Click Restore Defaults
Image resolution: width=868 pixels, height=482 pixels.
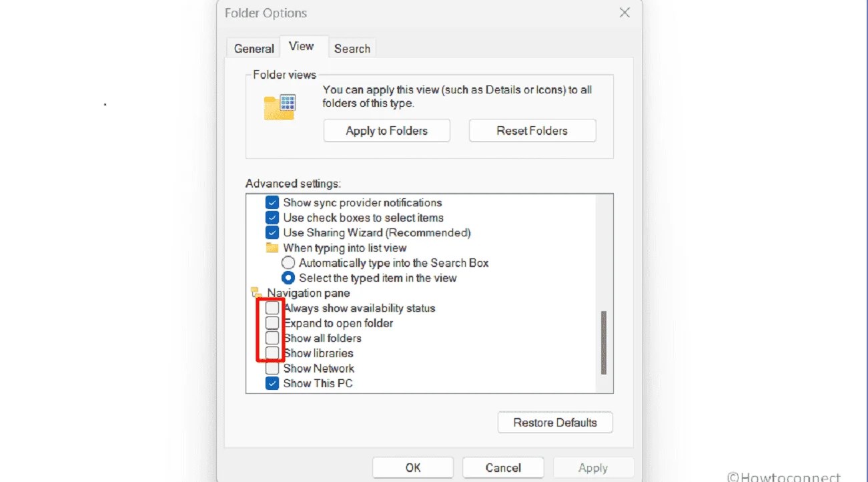pos(555,422)
